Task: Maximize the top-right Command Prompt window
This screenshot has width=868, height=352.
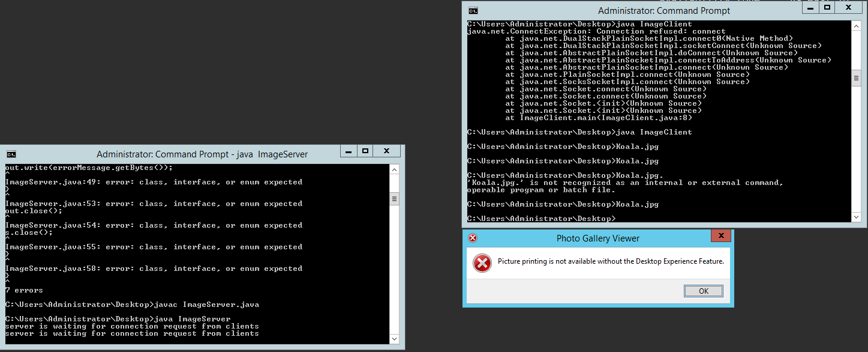Action: pyautogui.click(x=828, y=7)
